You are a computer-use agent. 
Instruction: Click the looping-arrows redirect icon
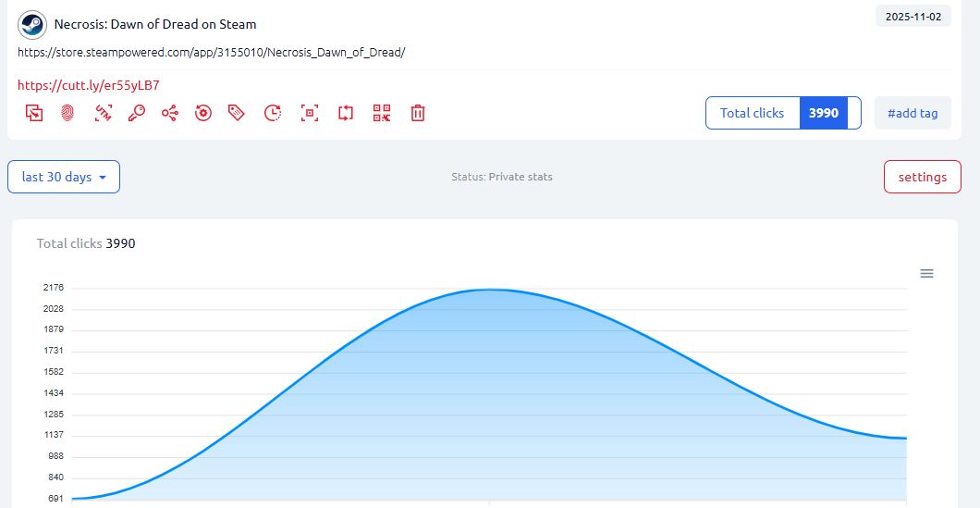pos(346,113)
